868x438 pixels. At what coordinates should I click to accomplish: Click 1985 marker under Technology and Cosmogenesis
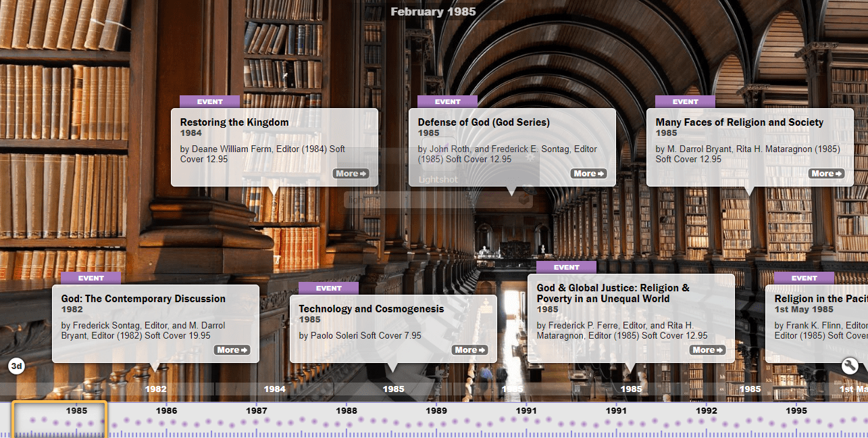pyautogui.click(x=394, y=389)
